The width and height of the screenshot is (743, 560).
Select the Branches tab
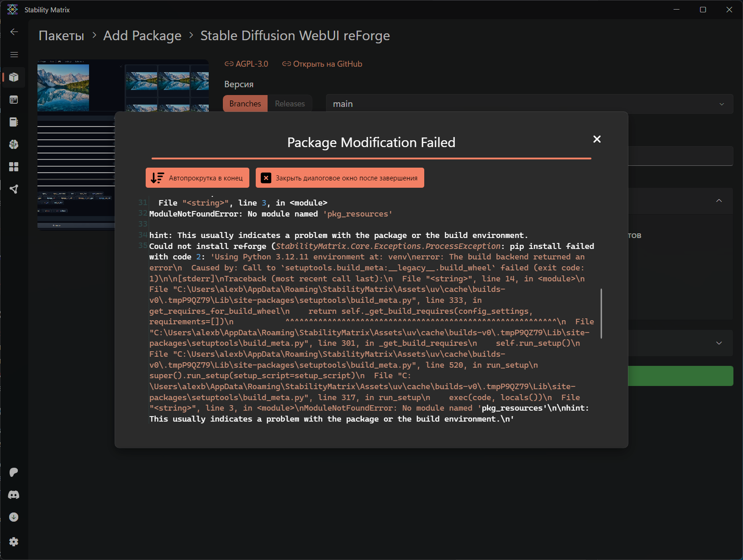(245, 104)
